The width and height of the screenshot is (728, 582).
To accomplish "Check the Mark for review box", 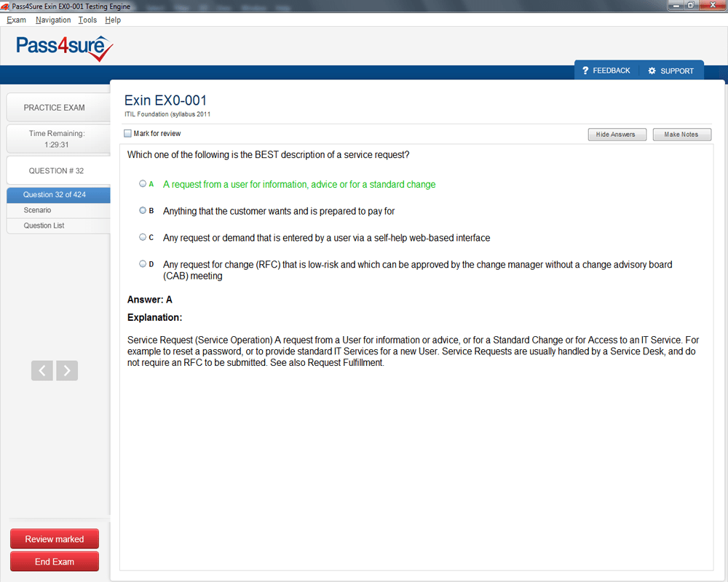I will coord(128,134).
